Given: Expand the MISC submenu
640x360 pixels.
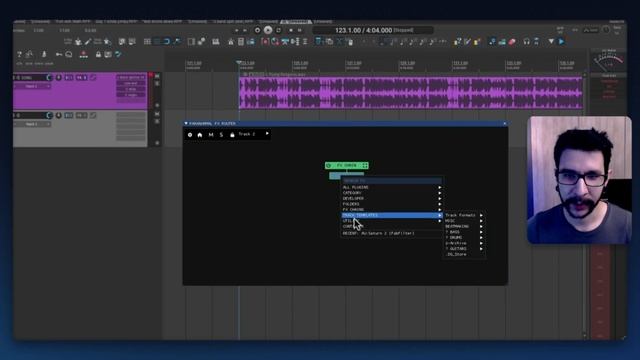Looking at the screenshot, I should (464, 221).
